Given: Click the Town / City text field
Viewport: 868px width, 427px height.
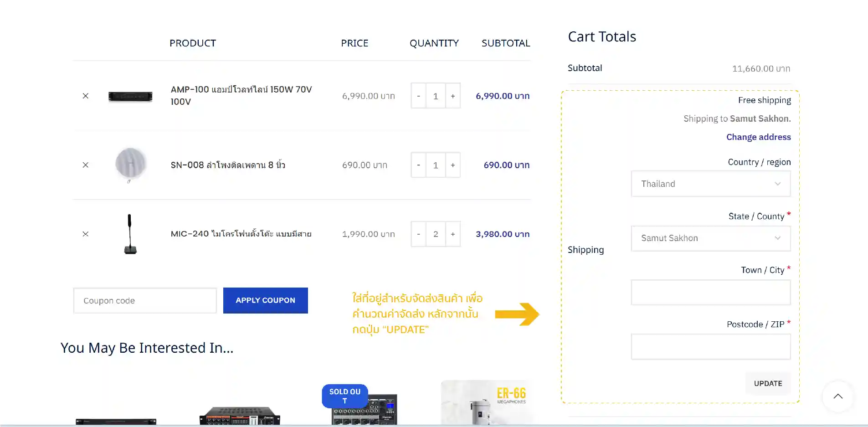Looking at the screenshot, I should tap(710, 293).
